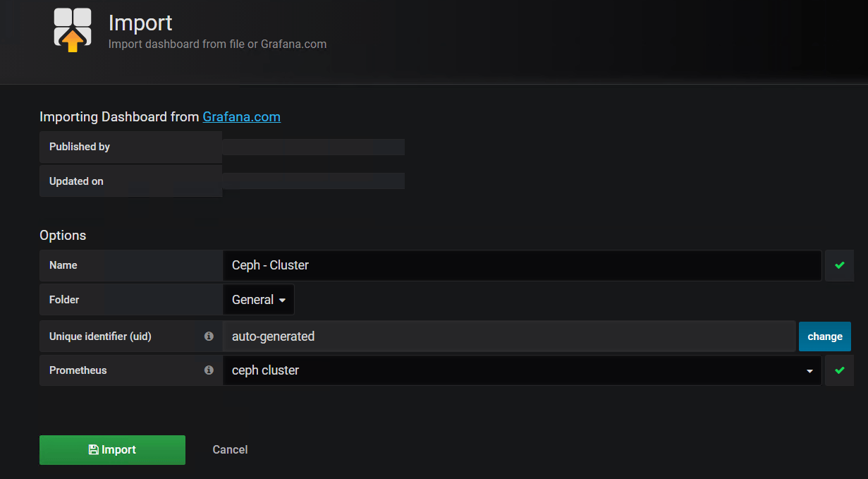The width and height of the screenshot is (868, 479).
Task: Click the Options section heading
Action: [x=63, y=236]
